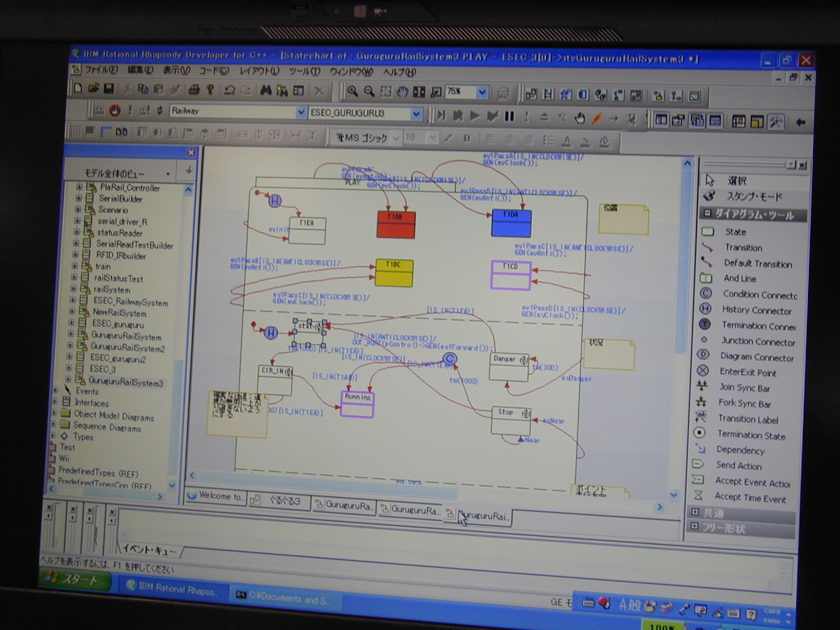Select the yellow T1BC state
The width and height of the screenshot is (840, 630).
point(394,272)
